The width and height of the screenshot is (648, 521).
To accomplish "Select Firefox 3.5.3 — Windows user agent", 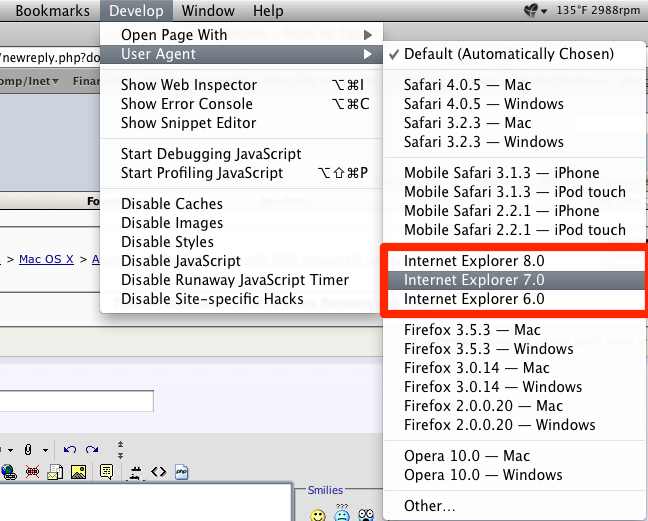I will [515, 349].
